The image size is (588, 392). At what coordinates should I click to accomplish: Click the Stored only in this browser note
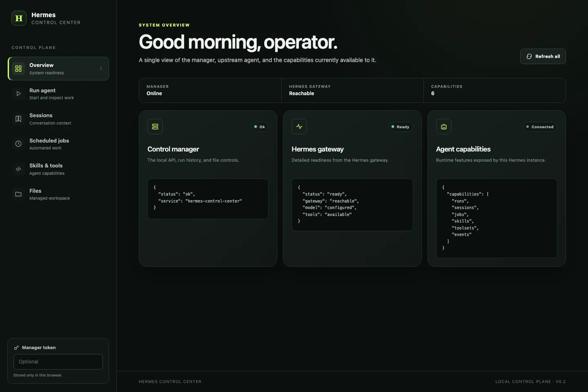[x=38, y=375]
